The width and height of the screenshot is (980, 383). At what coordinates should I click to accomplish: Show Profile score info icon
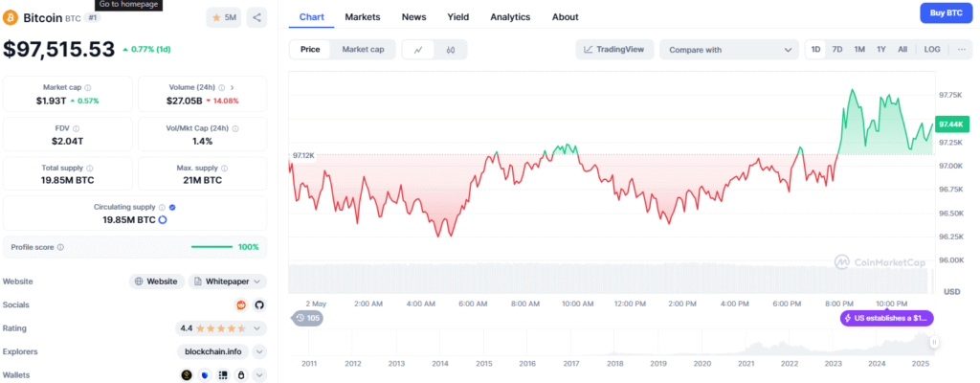click(x=60, y=247)
